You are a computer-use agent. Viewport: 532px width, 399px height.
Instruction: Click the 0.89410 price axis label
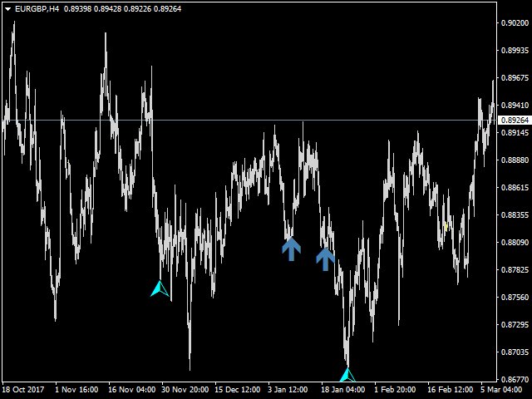(x=515, y=106)
